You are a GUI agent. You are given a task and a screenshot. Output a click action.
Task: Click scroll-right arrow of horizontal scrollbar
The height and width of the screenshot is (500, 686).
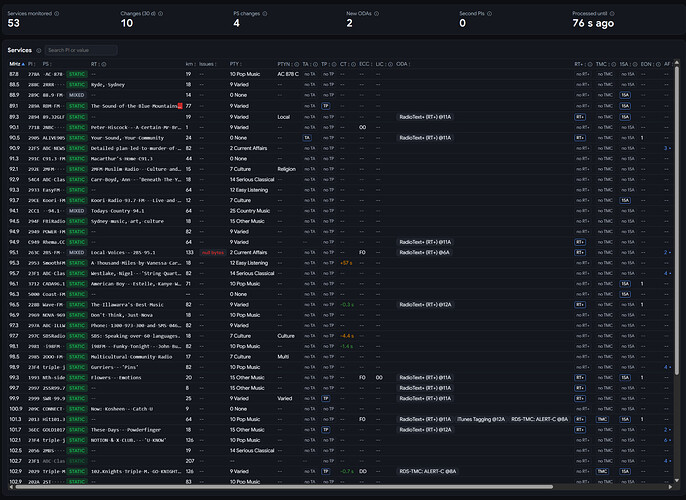pyautogui.click(x=670, y=486)
